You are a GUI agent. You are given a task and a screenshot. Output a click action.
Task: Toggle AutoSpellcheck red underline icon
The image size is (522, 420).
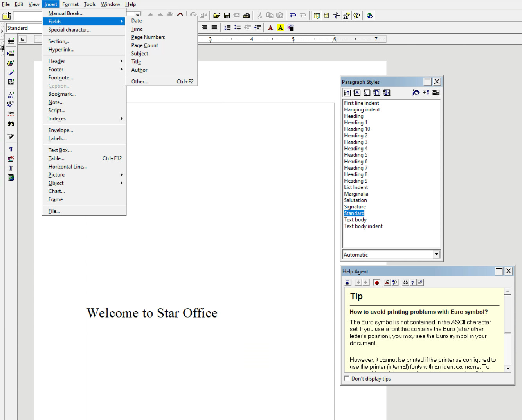(11, 114)
